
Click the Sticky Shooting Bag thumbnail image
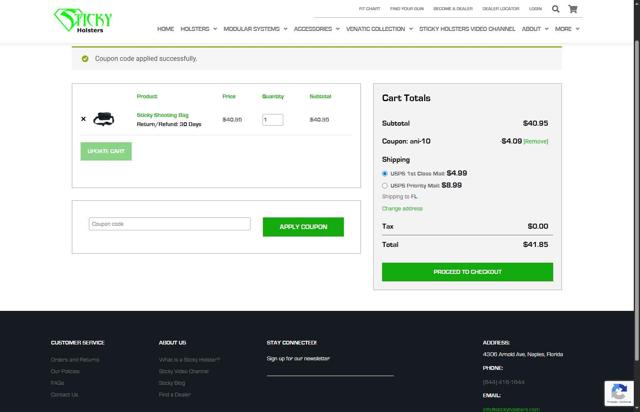[104, 119]
